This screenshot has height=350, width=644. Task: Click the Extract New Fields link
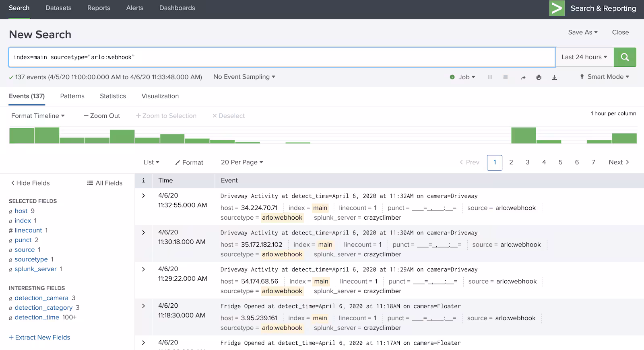click(x=39, y=338)
